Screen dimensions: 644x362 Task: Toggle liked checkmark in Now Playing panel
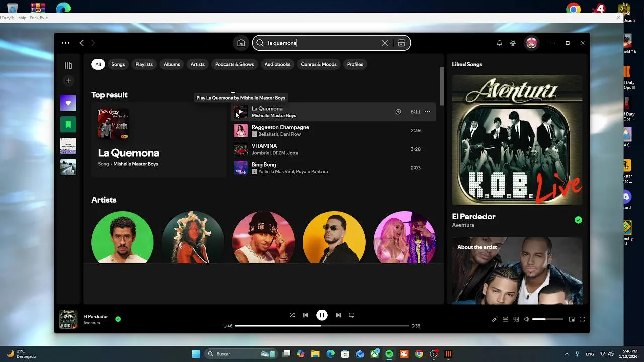click(578, 220)
